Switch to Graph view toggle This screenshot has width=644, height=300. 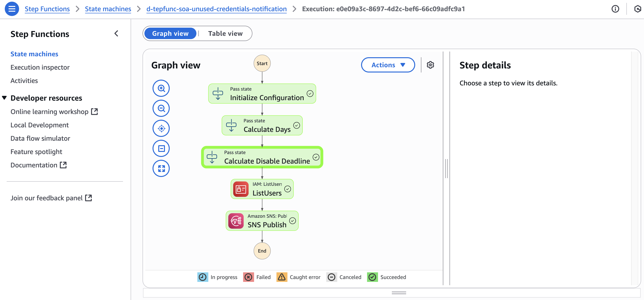[170, 34]
